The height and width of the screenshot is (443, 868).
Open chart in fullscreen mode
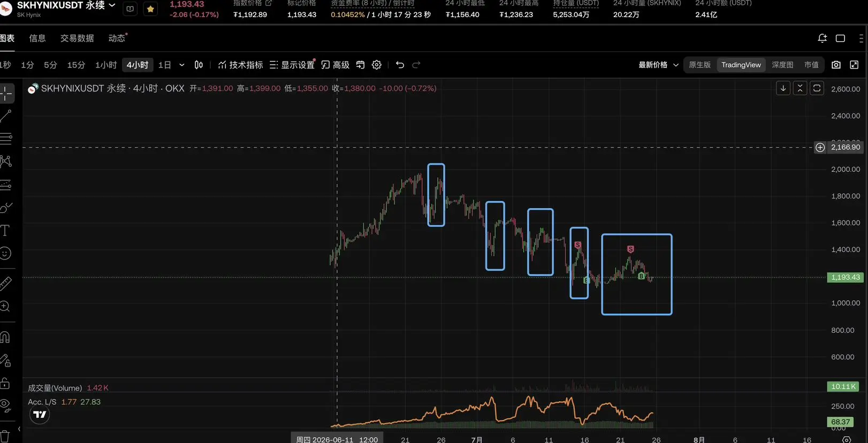854,65
